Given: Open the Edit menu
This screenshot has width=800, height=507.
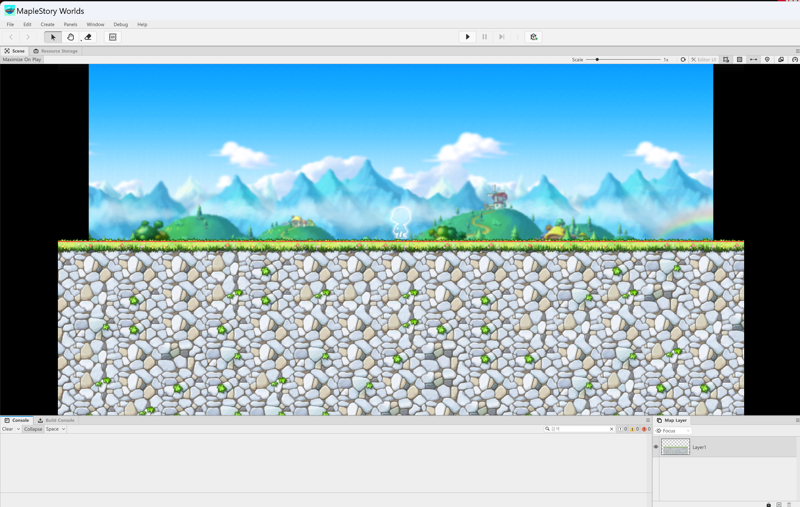Looking at the screenshot, I should [28, 24].
